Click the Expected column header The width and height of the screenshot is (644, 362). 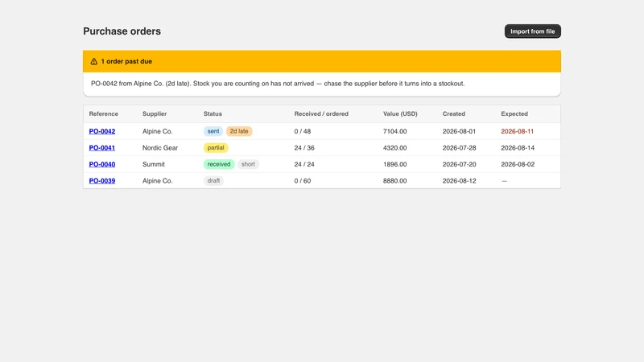pyautogui.click(x=514, y=113)
